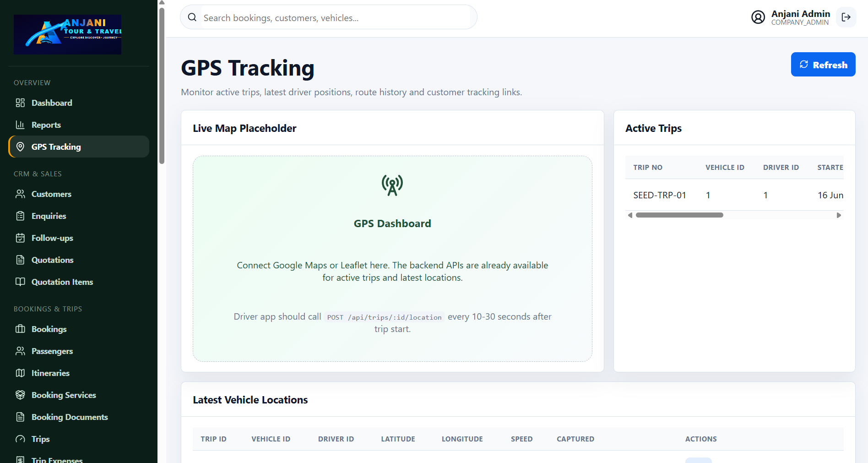Image resolution: width=868 pixels, height=463 pixels.
Task: Focus the search bookings input field
Action: [x=336, y=17]
